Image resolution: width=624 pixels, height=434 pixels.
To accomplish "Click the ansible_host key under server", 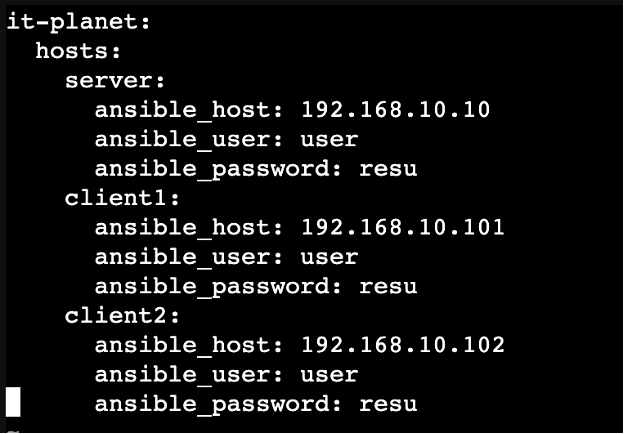I will click(x=185, y=110).
